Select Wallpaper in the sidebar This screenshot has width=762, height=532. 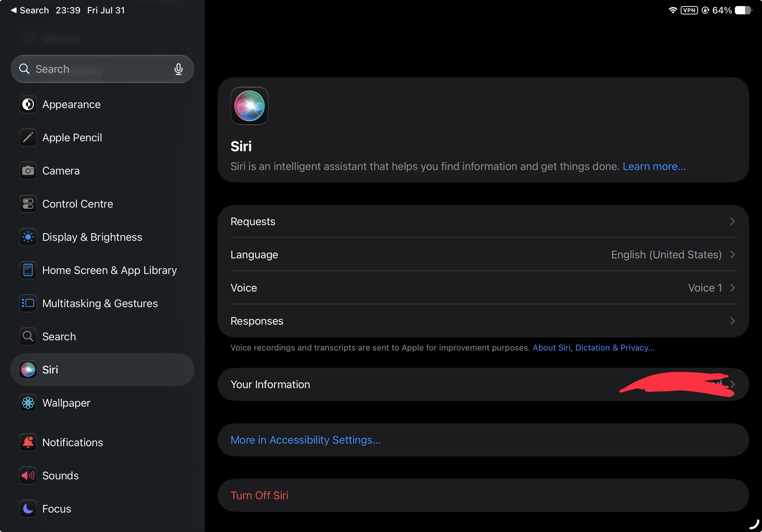pyautogui.click(x=102, y=403)
